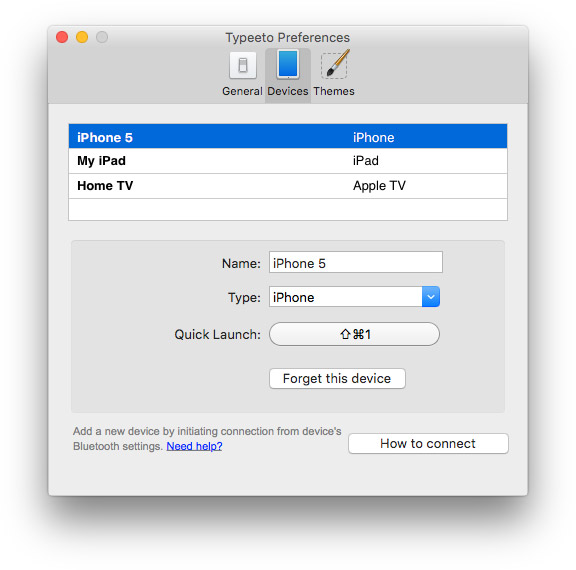Click the Apple TV type cell
The image size is (576, 570).
[x=379, y=186]
